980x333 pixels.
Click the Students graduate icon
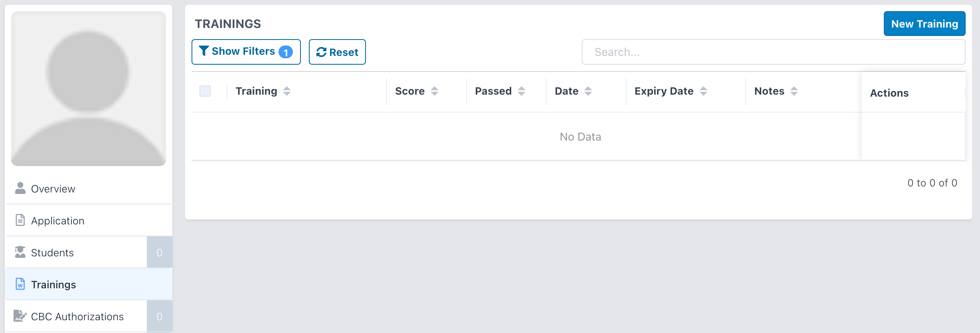(20, 252)
